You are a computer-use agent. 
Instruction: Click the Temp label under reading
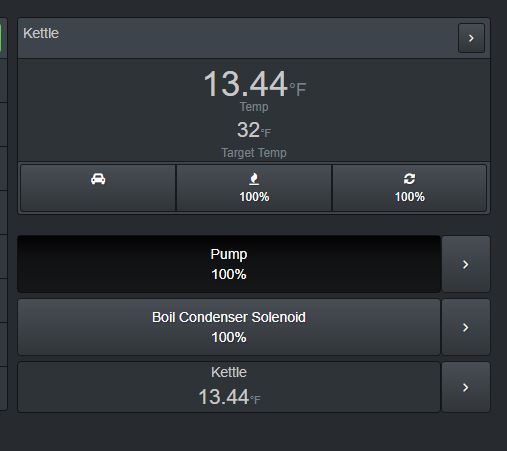254,107
